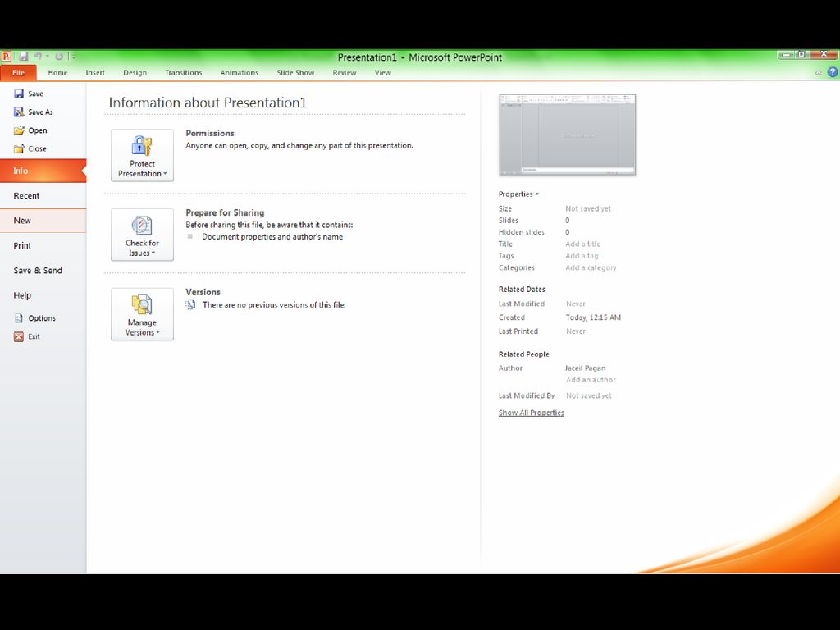This screenshot has width=840, height=630.
Task: Click the Add a tag field
Action: [582, 256]
